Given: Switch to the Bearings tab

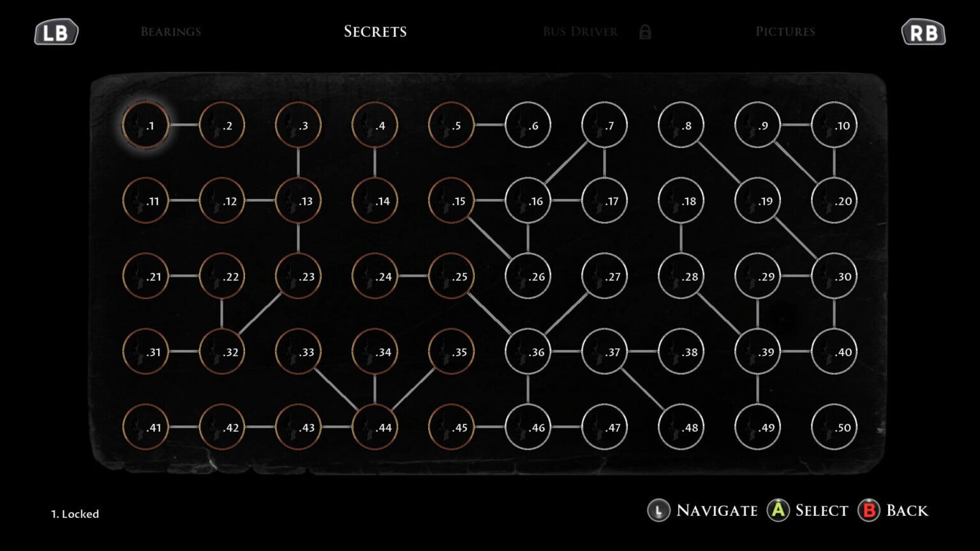Looking at the screenshot, I should pyautogui.click(x=170, y=32).
